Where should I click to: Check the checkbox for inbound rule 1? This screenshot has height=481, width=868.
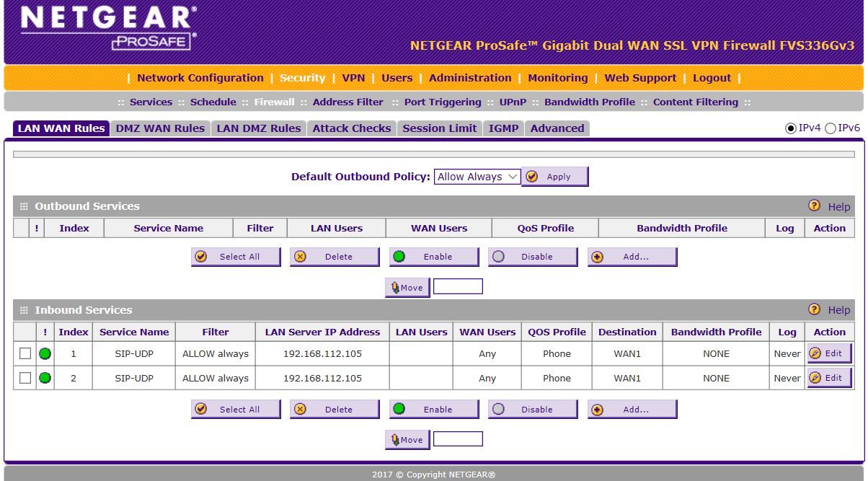click(x=24, y=353)
